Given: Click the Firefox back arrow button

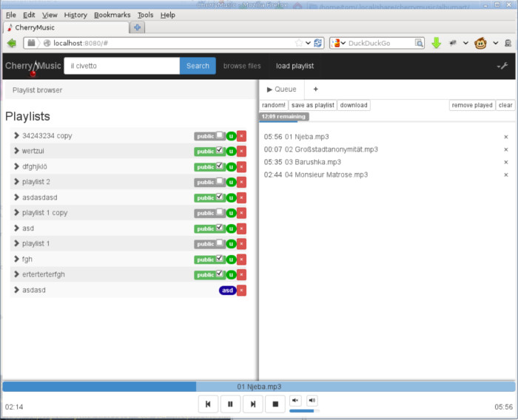Looking at the screenshot, I should [x=12, y=43].
